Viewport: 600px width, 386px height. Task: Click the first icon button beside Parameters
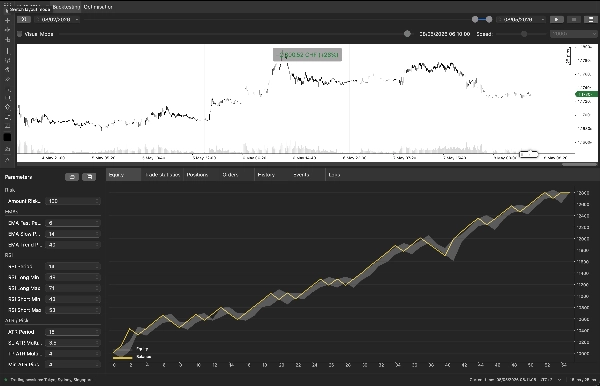coord(72,177)
